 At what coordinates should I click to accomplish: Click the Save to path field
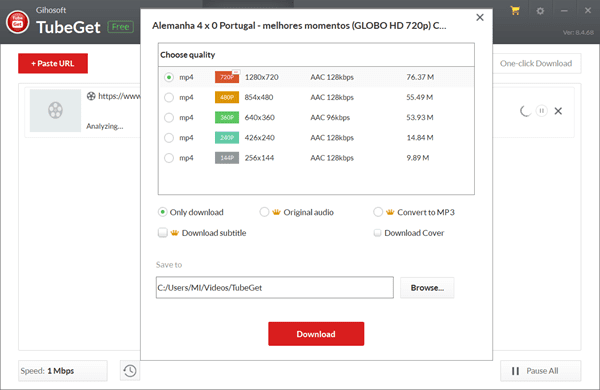point(275,287)
